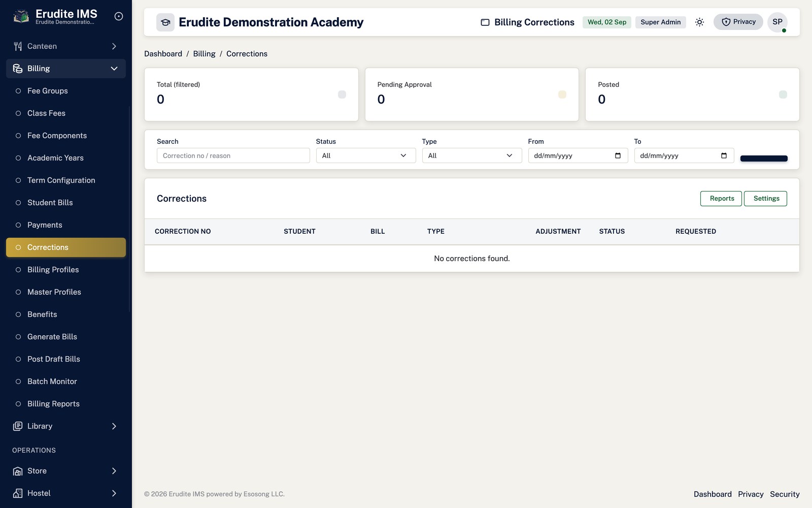Toggle light/dark theme sun icon

[x=699, y=22]
